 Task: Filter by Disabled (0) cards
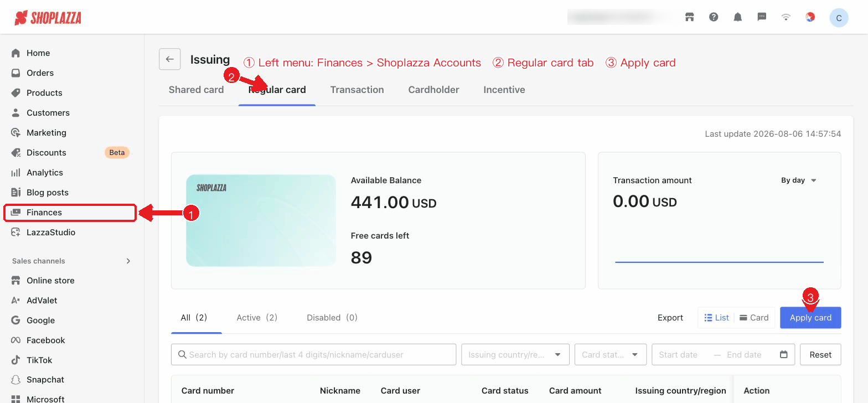click(x=332, y=318)
